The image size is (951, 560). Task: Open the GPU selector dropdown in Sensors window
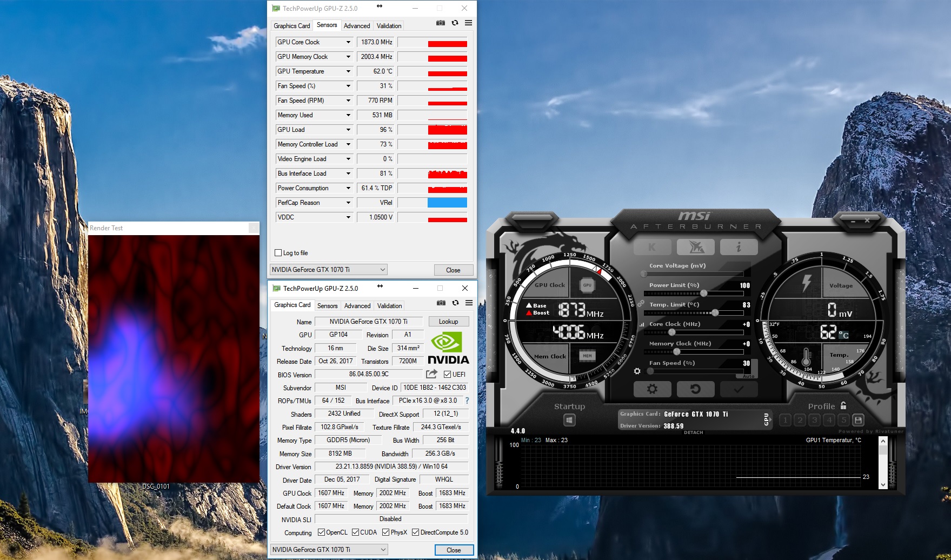pyautogui.click(x=329, y=270)
